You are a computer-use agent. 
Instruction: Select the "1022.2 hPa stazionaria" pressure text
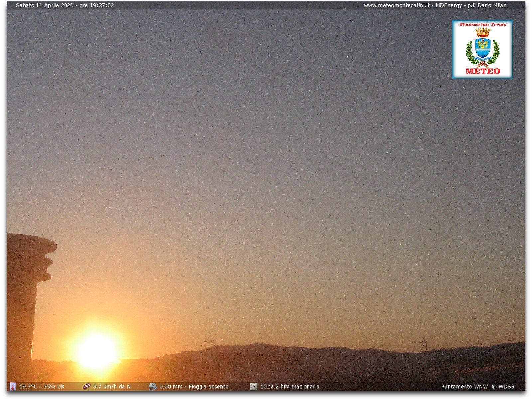click(290, 386)
